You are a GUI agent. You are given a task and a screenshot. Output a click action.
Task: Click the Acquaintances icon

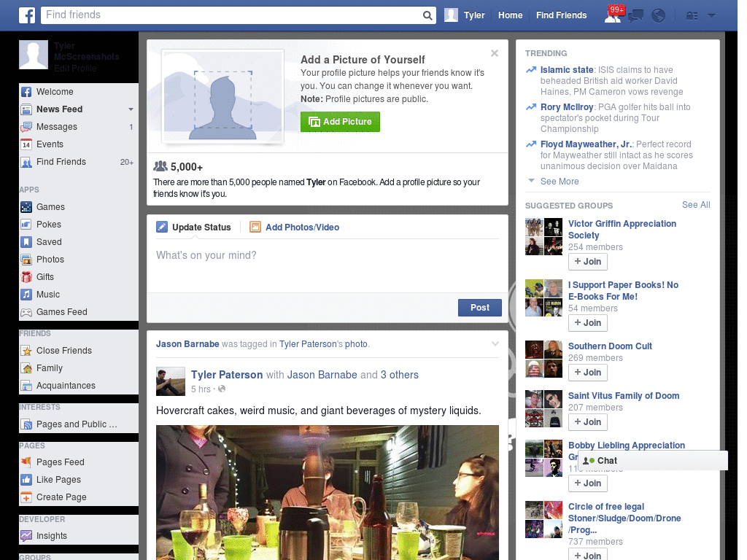pyautogui.click(x=26, y=386)
